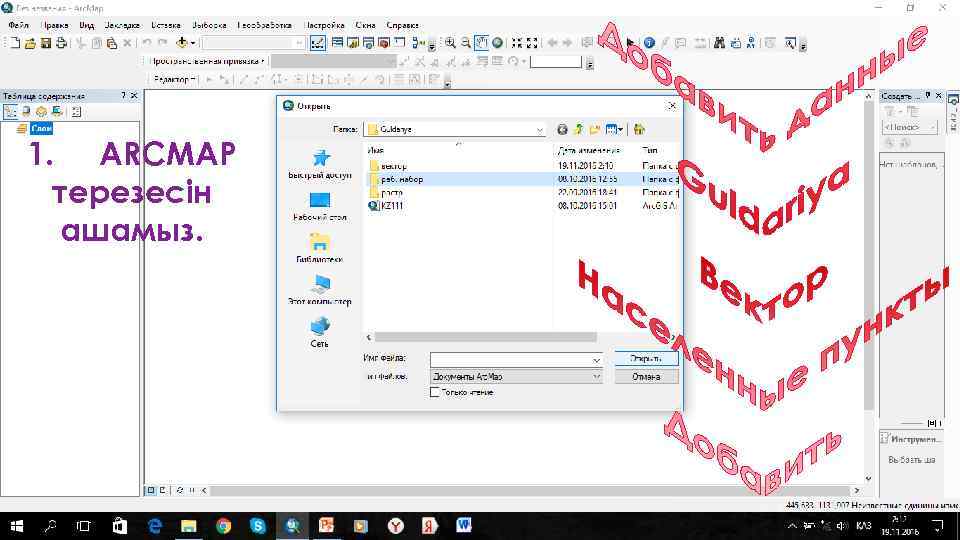Enable the read-only checkbox in dialog
960x540 pixels.
coord(435,392)
